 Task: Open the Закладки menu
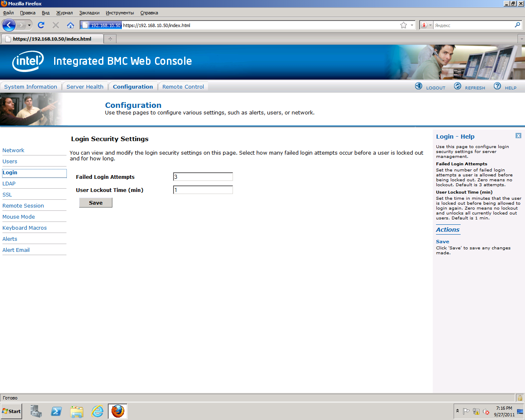89,13
